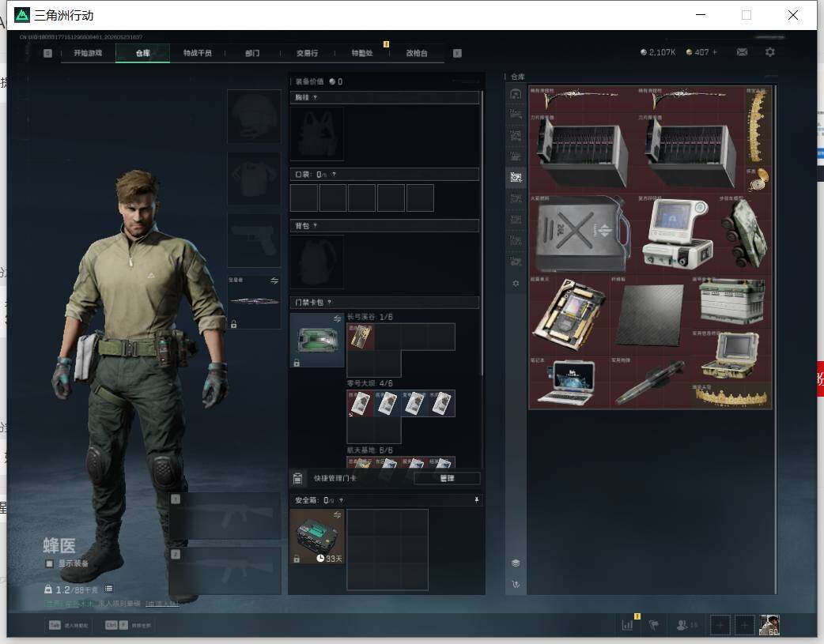Viewport: 824px width, 644px height.
Task: Click the carbon fiber plate item
Action: [x=651, y=314]
